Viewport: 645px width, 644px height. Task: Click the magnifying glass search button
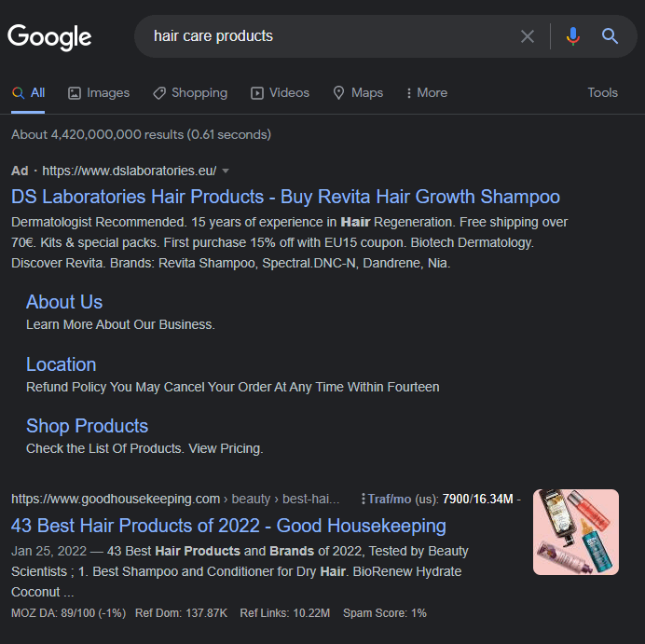pos(611,36)
